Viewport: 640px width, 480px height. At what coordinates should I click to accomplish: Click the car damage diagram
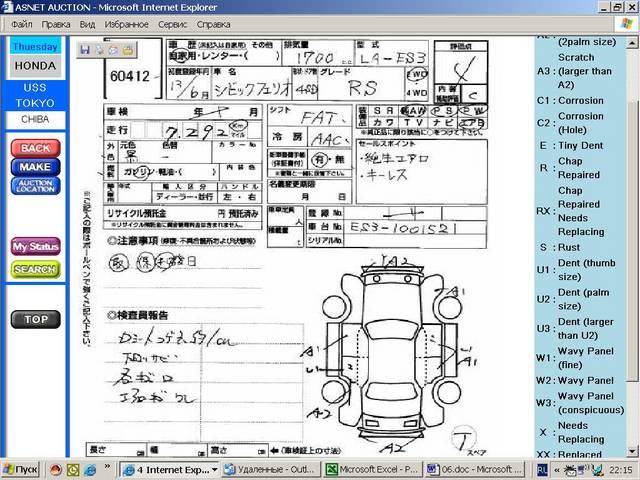point(391,353)
